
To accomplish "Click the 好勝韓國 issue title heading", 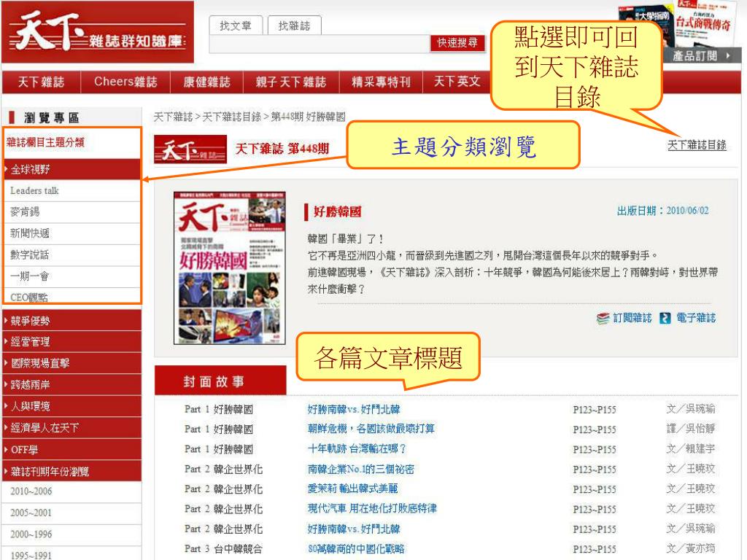I will (337, 212).
